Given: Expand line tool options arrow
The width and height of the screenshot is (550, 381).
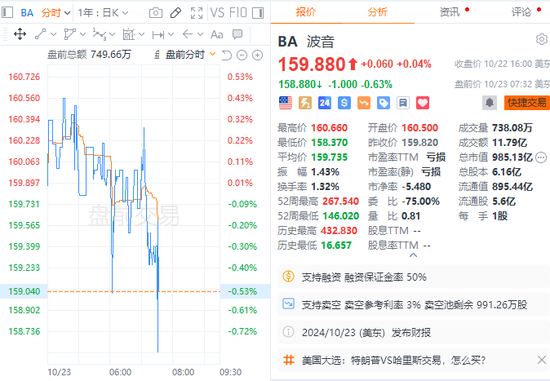Looking at the screenshot, I should pos(53,34).
